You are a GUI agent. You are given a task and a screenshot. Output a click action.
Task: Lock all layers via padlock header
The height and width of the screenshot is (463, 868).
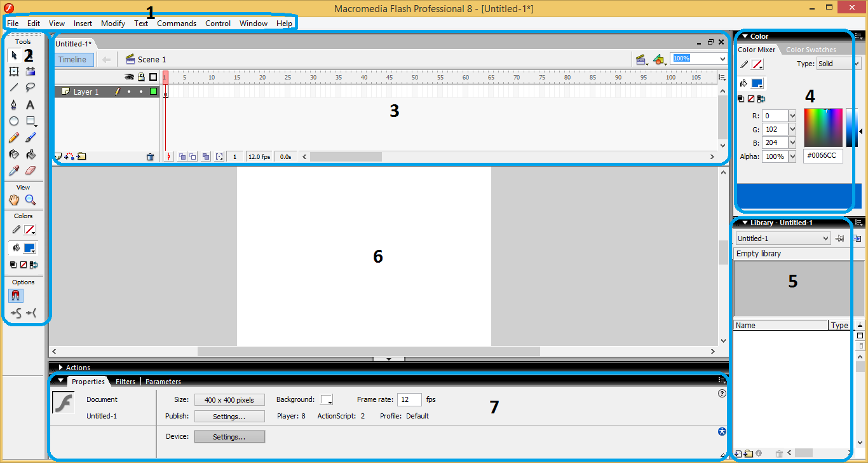click(x=141, y=77)
